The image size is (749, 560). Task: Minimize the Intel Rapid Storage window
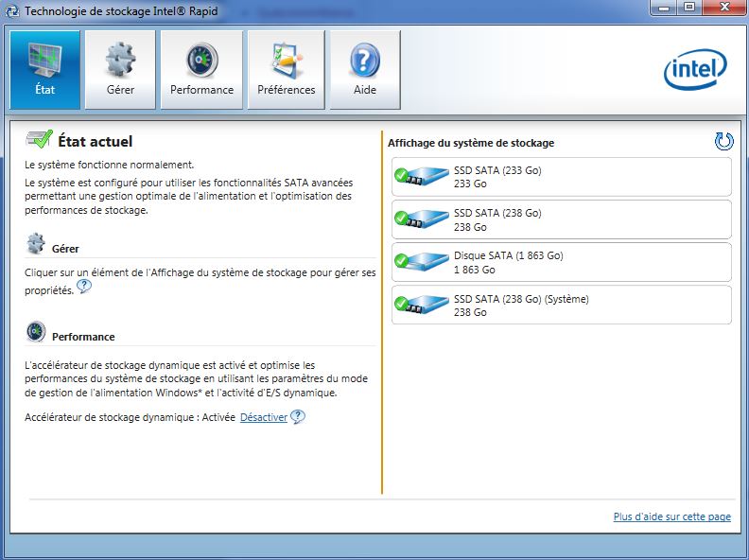coord(665,8)
